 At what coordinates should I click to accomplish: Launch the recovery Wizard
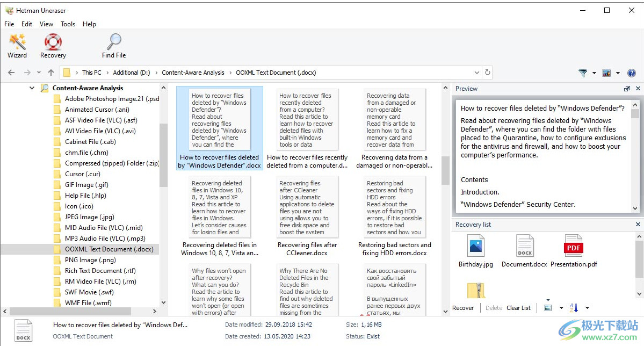(x=17, y=46)
